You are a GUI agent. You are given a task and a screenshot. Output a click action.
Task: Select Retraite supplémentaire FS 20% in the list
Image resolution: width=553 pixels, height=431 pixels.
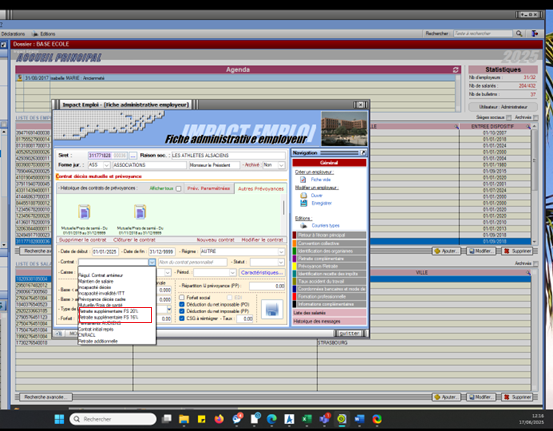[x=109, y=311]
